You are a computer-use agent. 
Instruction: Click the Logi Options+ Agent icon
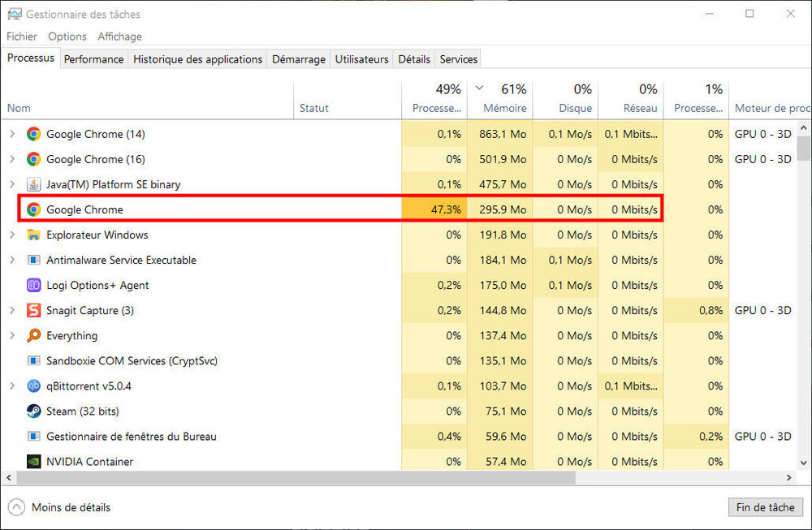point(33,285)
